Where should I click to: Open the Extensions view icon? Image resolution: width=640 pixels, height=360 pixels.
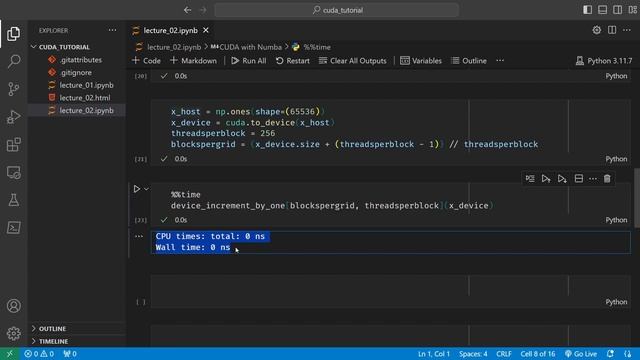tap(13, 144)
